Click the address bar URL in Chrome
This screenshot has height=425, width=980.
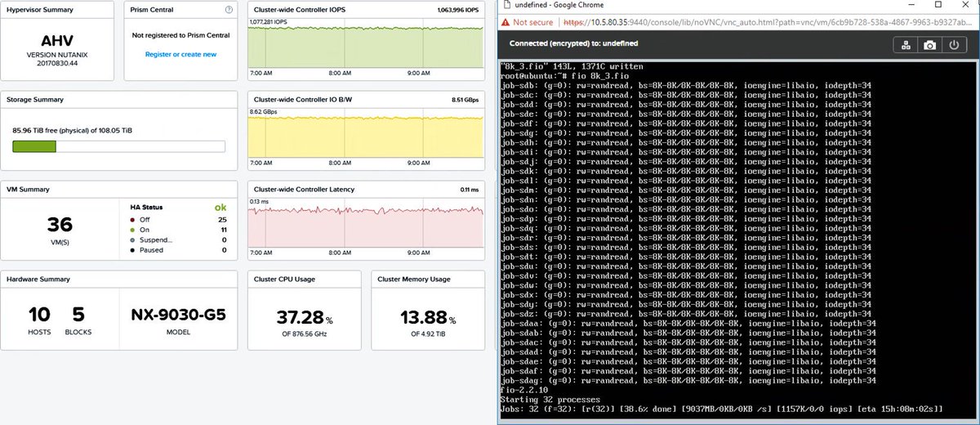(766, 23)
